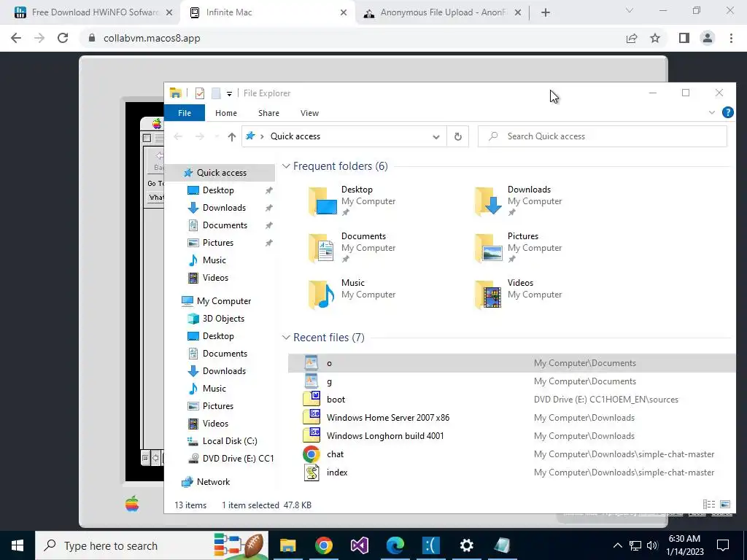
Task: Select Quick access in navigation pane
Action: (222, 173)
